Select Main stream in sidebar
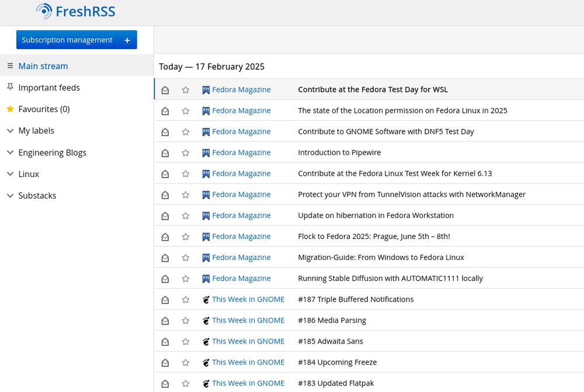 43,66
